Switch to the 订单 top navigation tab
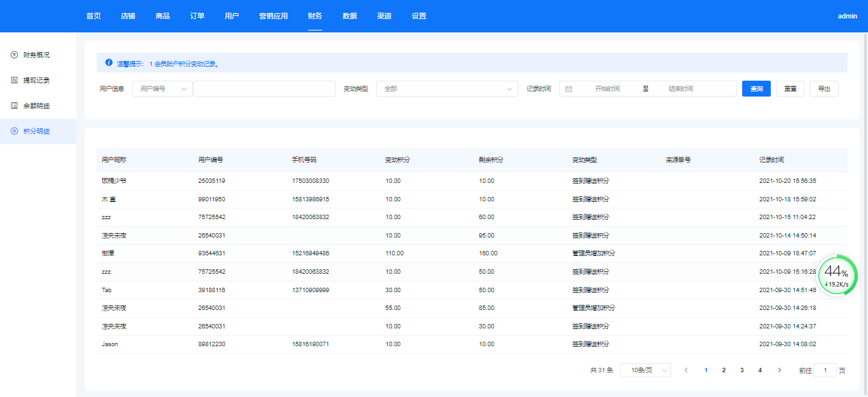Viewport: 868px width, 397px height. [x=197, y=16]
